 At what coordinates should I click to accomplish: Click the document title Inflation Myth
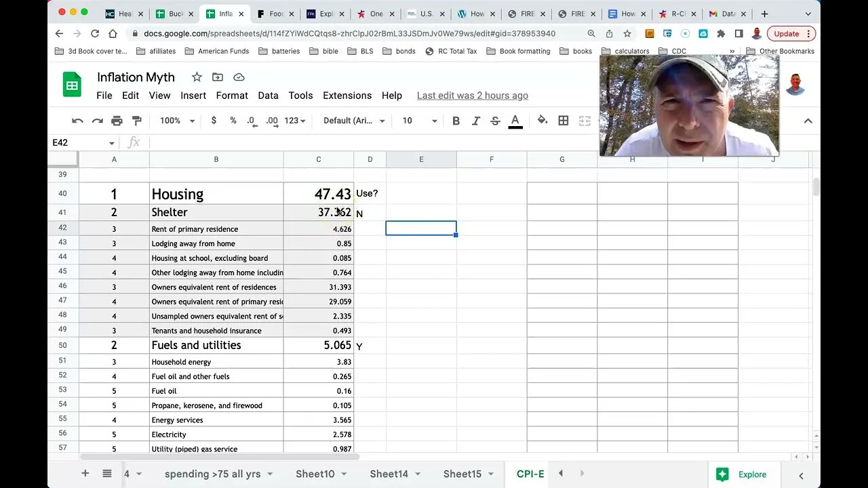coord(136,77)
